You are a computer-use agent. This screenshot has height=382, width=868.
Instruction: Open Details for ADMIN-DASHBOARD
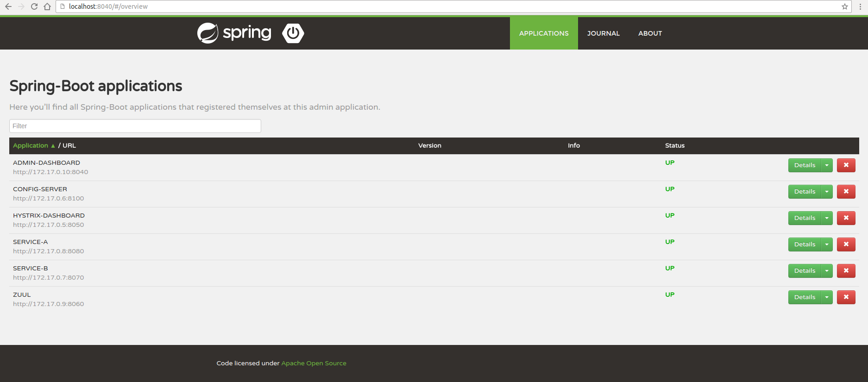(x=805, y=165)
